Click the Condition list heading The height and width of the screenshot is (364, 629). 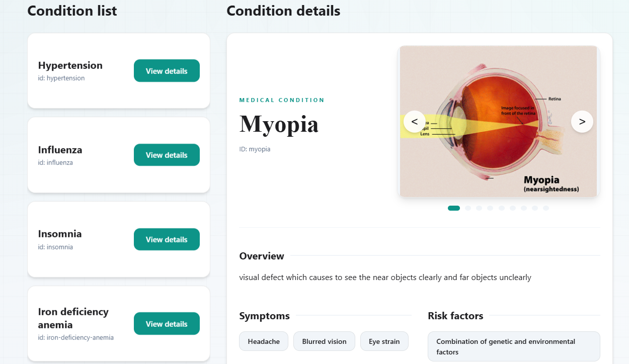click(x=71, y=11)
